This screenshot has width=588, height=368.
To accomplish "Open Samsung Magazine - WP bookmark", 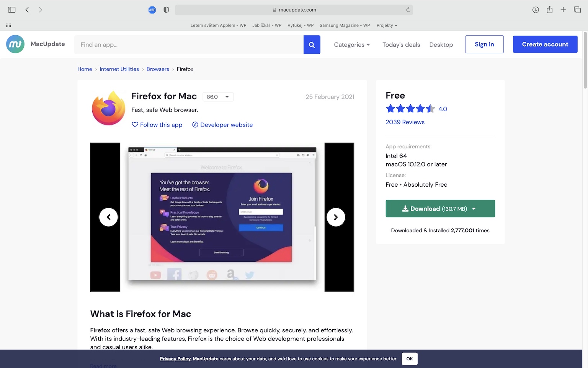I will click(x=345, y=25).
